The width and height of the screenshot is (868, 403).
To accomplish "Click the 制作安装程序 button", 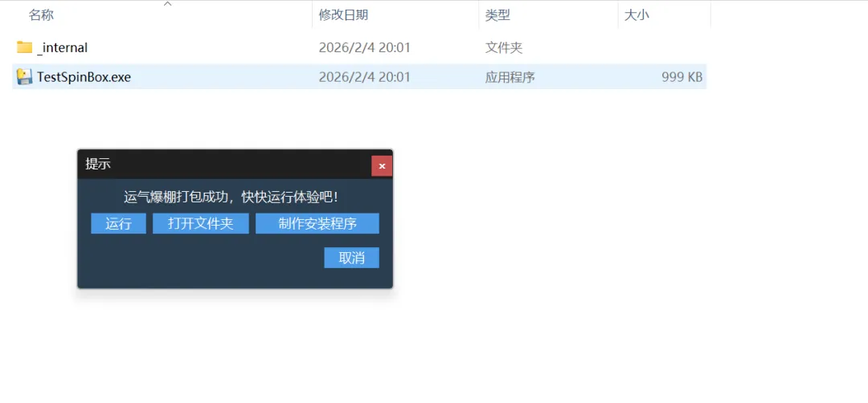I will click(317, 224).
